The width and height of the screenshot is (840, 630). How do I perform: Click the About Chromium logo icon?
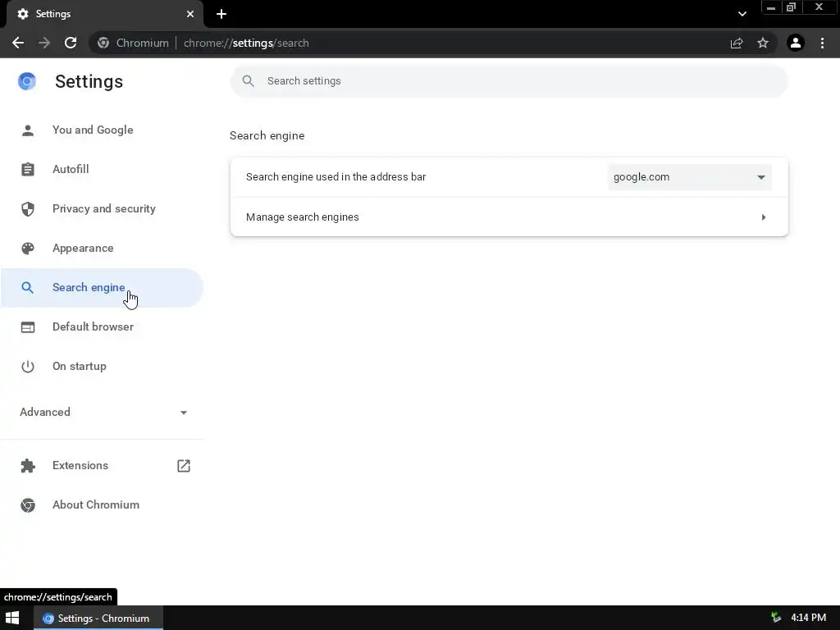(x=28, y=505)
